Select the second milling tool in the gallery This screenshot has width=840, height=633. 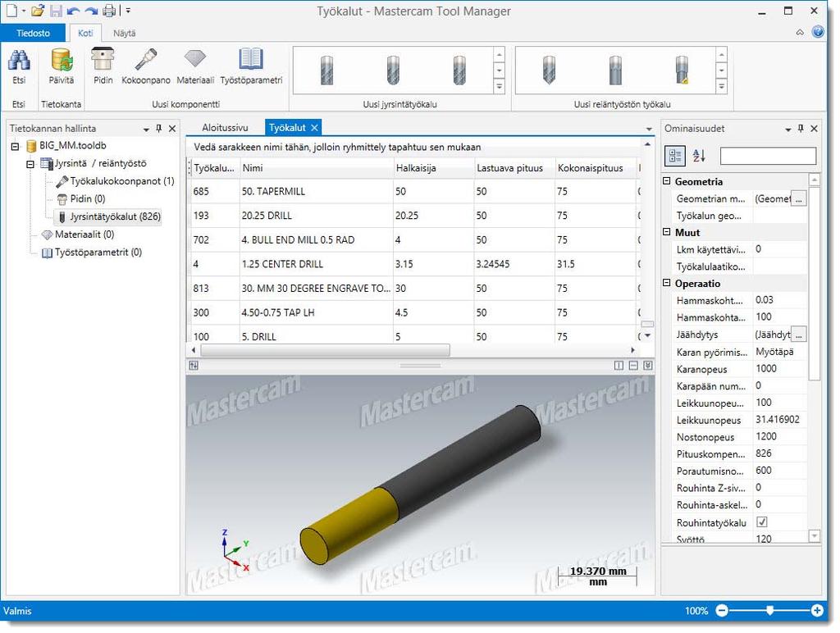[393, 71]
